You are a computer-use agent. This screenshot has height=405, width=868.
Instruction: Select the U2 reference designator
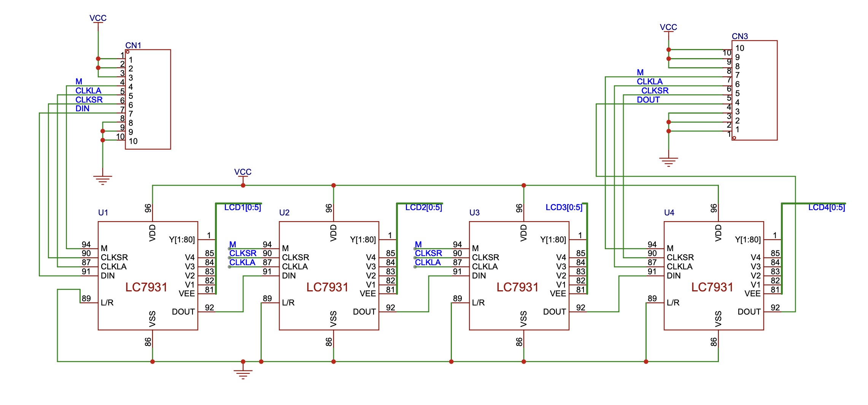point(284,213)
